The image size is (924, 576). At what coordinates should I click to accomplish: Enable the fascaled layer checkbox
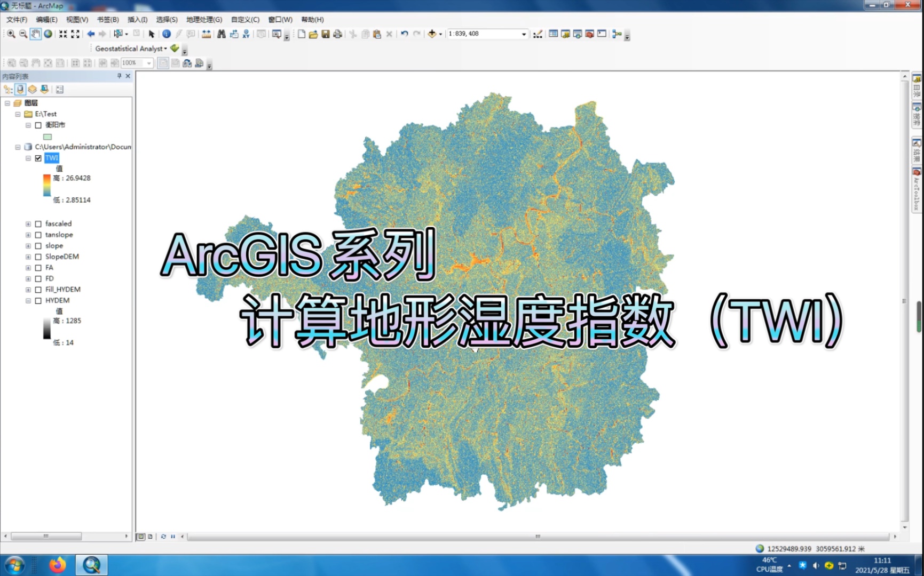(38, 224)
